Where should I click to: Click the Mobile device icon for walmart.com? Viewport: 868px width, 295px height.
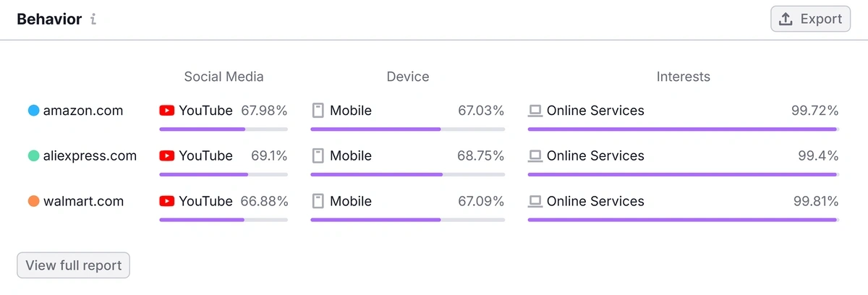pos(318,201)
